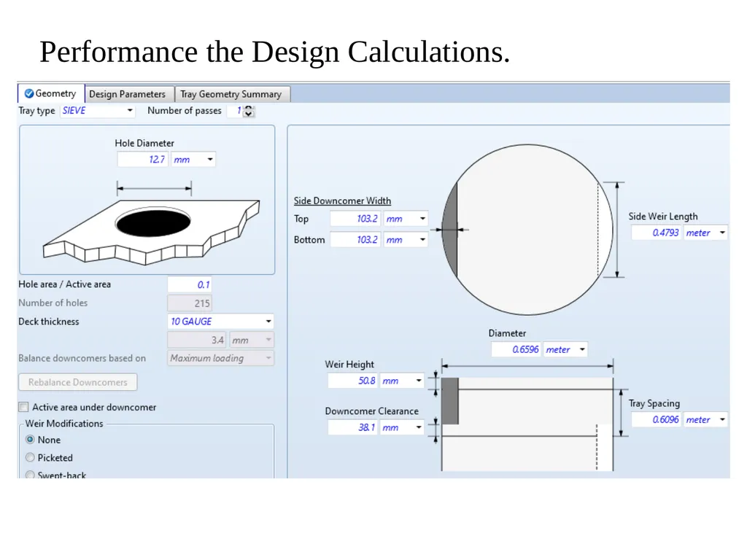
Task: Click the Weir Height value field
Action: pyautogui.click(x=353, y=381)
